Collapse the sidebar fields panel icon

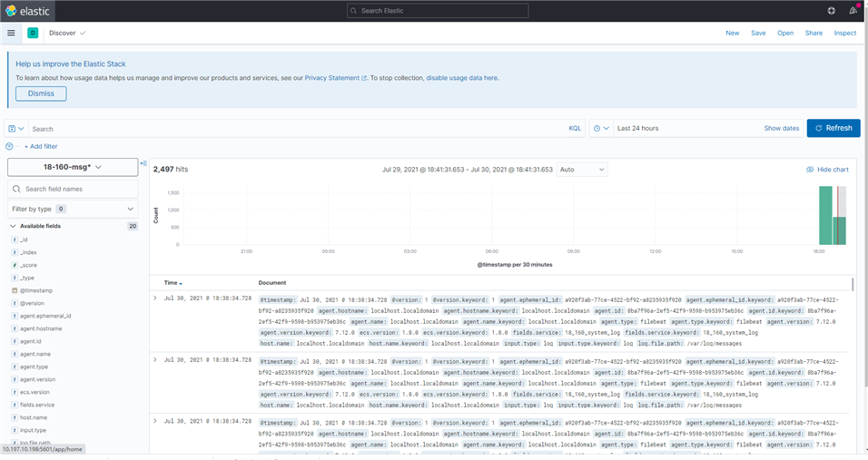coord(143,163)
